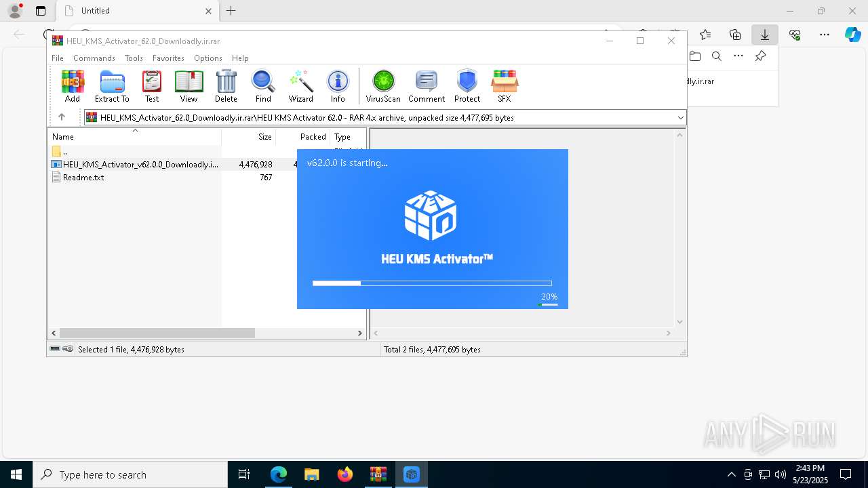
Task: Open the Tools menu
Action: tap(134, 58)
